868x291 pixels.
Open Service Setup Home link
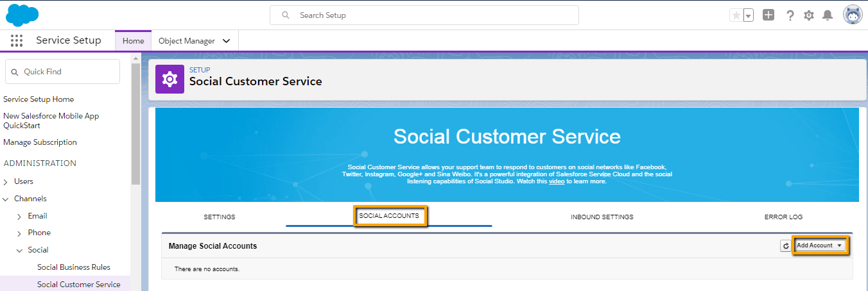click(x=39, y=99)
